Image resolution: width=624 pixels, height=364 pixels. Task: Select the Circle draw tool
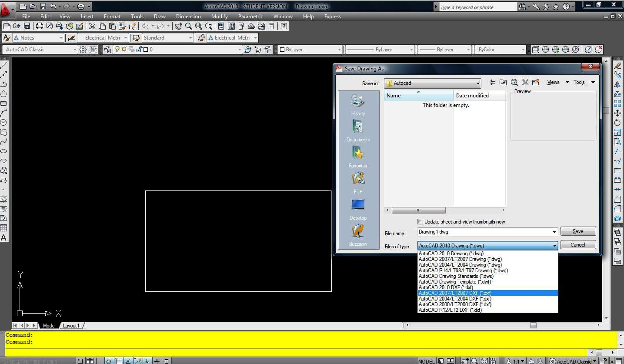pos(3,123)
